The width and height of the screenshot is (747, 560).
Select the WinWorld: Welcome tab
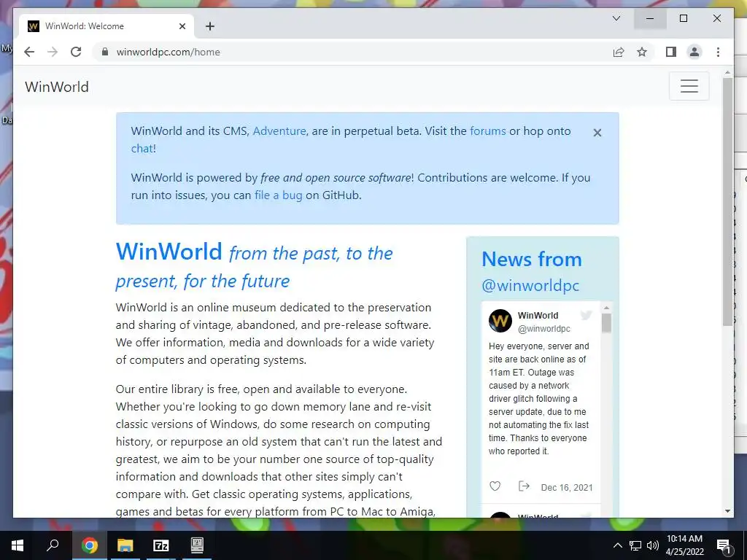[107, 26]
